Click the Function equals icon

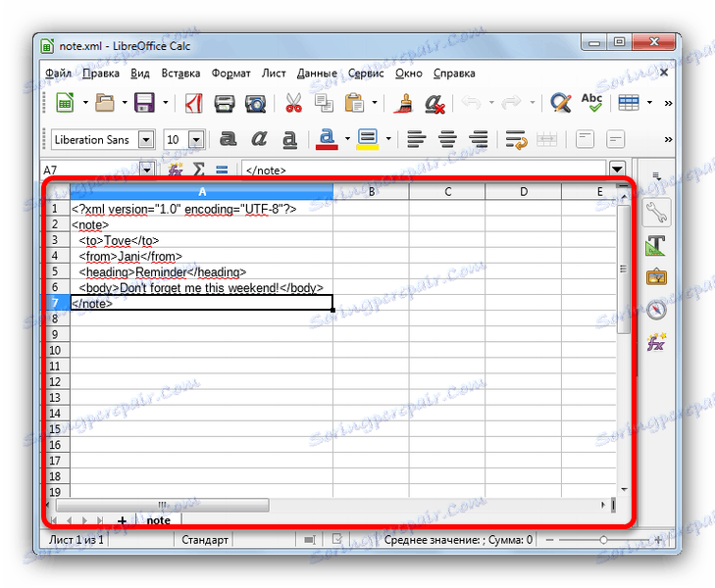[x=222, y=170]
